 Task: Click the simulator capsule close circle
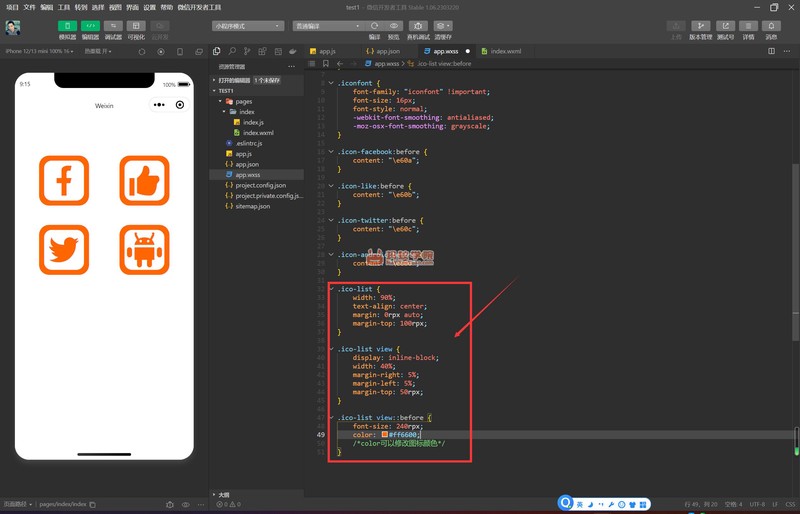[x=180, y=105]
